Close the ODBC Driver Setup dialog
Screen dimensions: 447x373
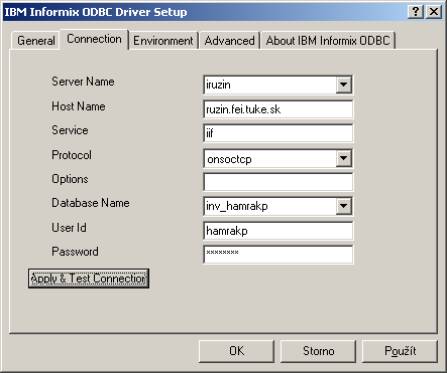point(434,12)
